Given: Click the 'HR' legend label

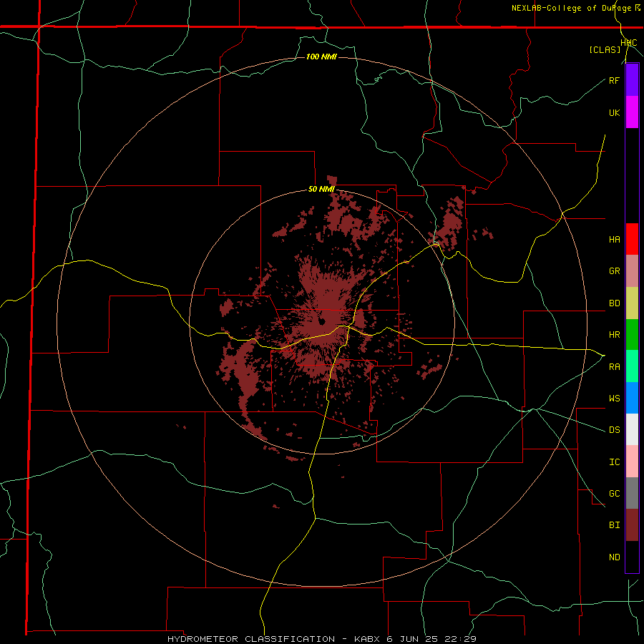Looking at the screenshot, I should tap(614, 335).
